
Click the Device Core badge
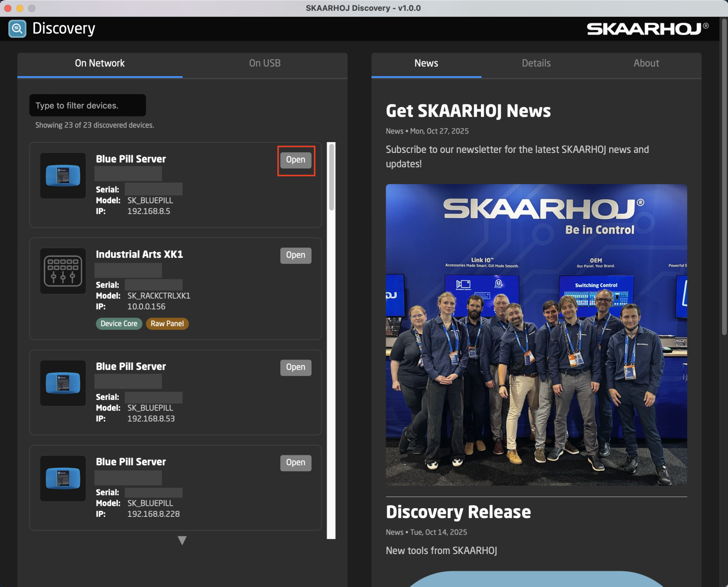[x=119, y=324]
